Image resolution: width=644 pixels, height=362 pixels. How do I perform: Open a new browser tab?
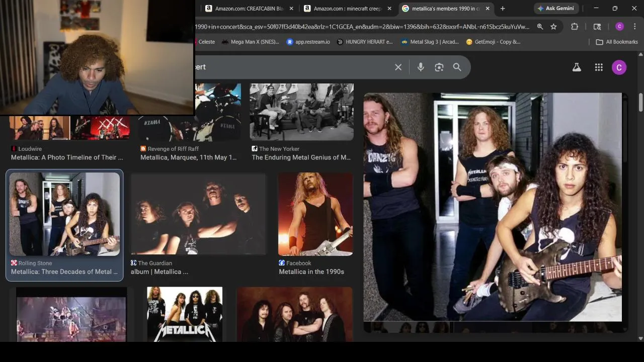pos(502,9)
